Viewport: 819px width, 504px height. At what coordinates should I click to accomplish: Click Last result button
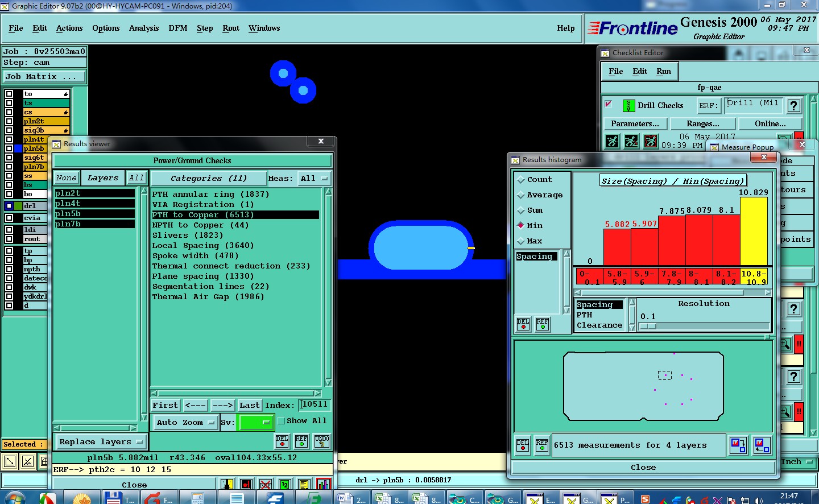pyautogui.click(x=250, y=405)
